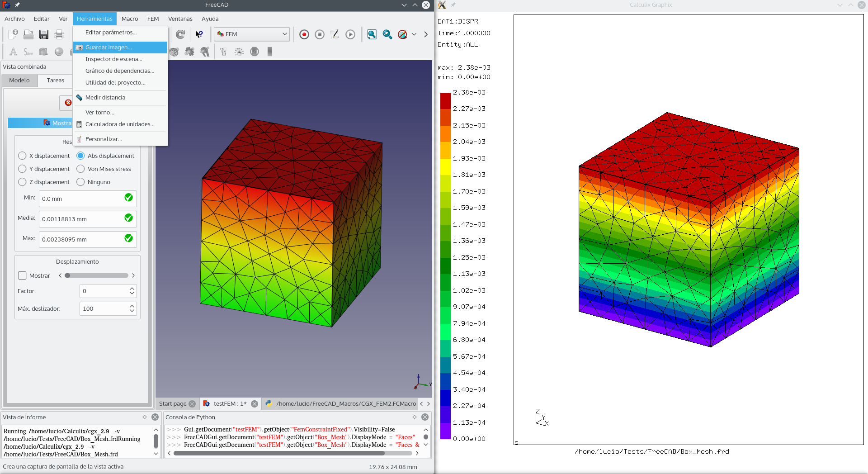Open the Personalizar... menu entry
Image resolution: width=868 pixels, height=474 pixels.
point(120,139)
